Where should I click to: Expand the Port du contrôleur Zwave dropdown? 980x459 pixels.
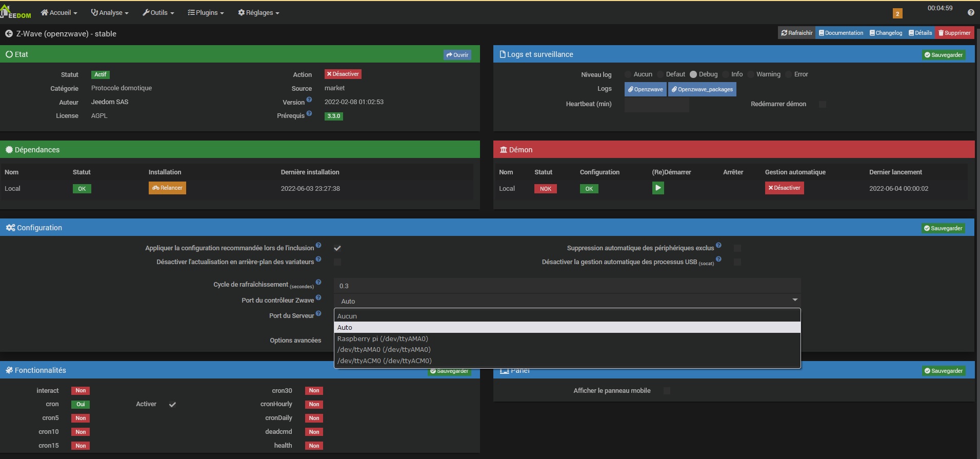tap(567, 301)
